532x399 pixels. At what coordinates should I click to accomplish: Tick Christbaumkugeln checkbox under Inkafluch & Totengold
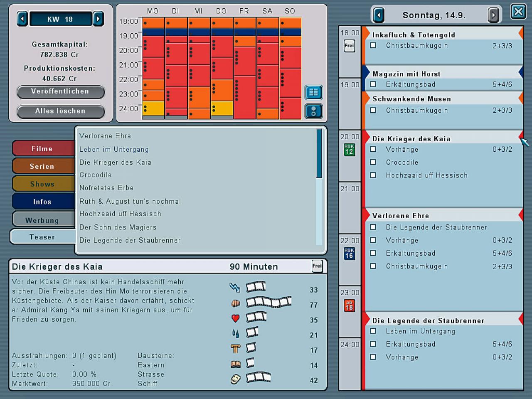pyautogui.click(x=373, y=45)
